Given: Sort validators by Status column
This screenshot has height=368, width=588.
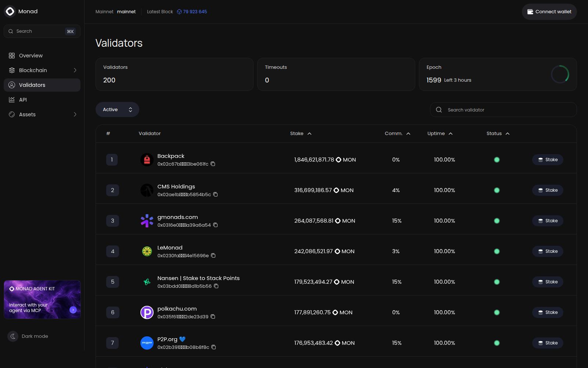Looking at the screenshot, I should tap(498, 134).
